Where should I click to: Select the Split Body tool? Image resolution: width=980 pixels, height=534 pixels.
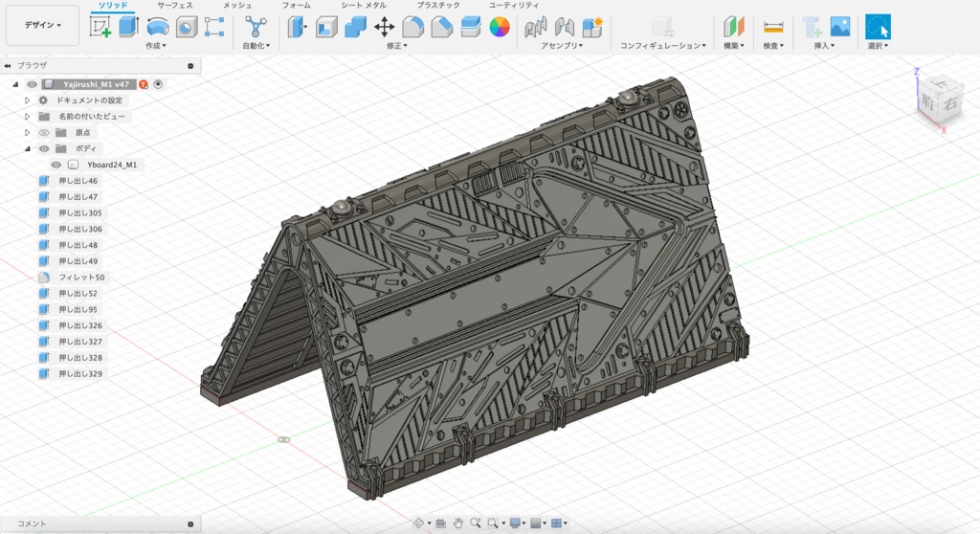click(470, 27)
